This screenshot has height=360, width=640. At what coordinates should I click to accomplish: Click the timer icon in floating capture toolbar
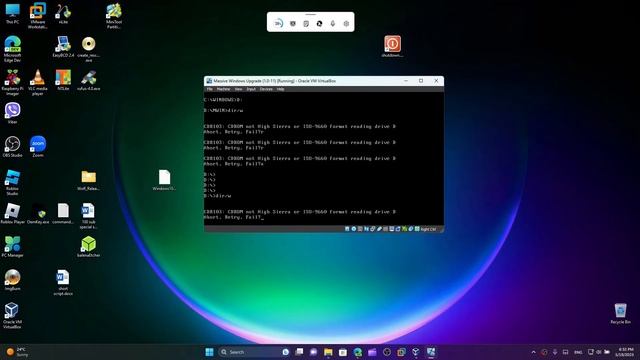click(278, 23)
